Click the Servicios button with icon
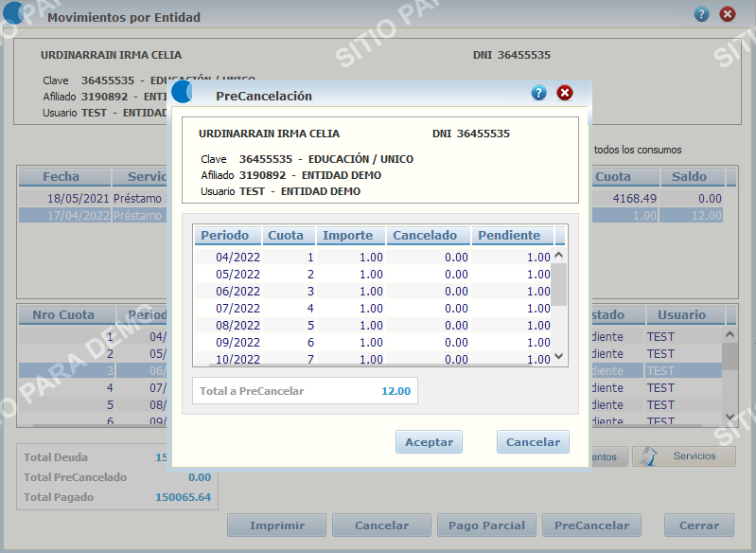Image resolution: width=756 pixels, height=553 pixels. pyautogui.click(x=684, y=456)
